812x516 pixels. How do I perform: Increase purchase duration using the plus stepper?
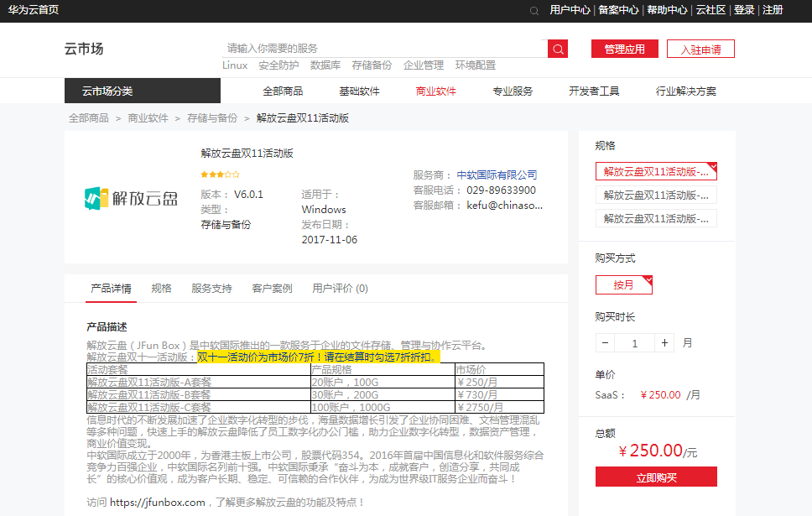tap(664, 342)
